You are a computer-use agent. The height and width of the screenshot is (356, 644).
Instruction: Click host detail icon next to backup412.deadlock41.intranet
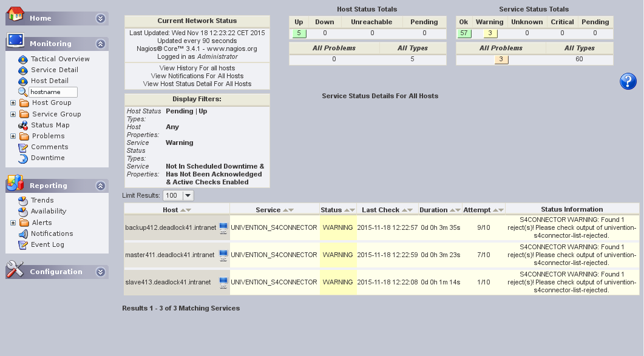[223, 228]
